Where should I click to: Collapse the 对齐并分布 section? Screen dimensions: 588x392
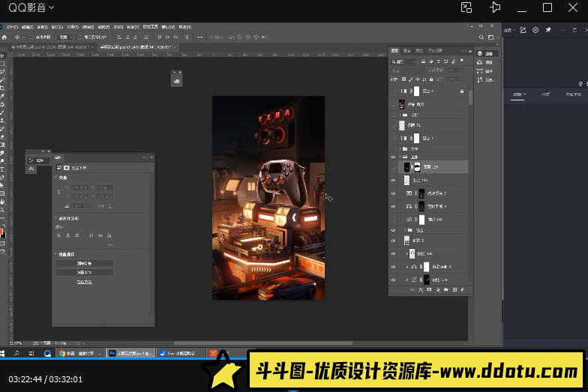click(x=56, y=218)
